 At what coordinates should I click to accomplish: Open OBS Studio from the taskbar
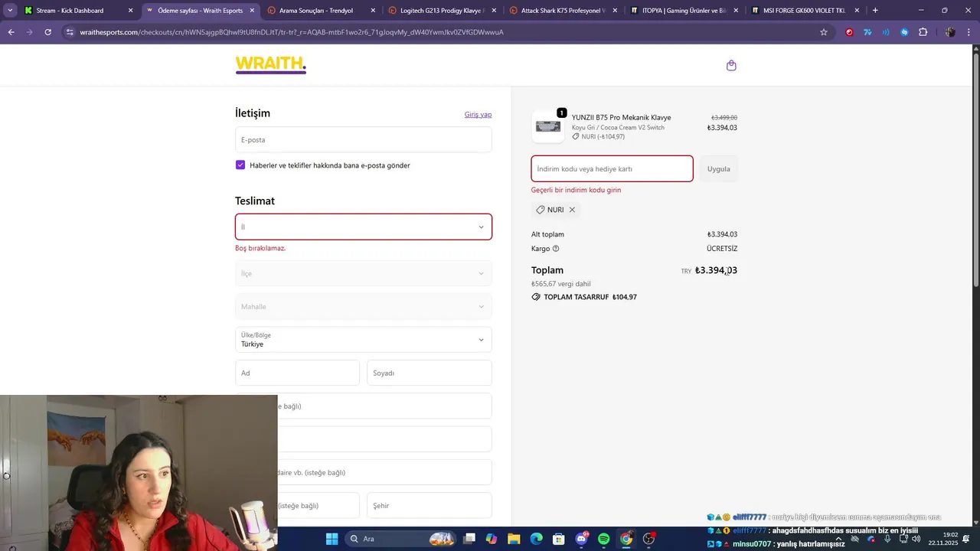[649, 539]
